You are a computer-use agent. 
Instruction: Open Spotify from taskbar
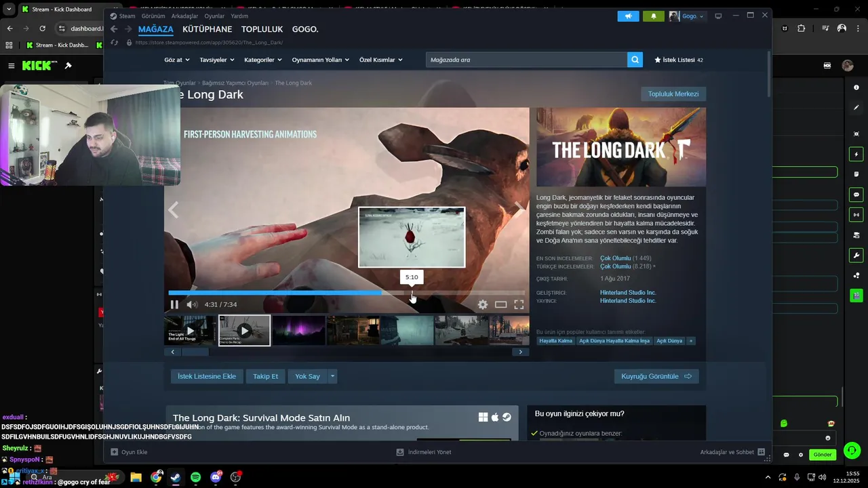pyautogui.click(x=195, y=477)
